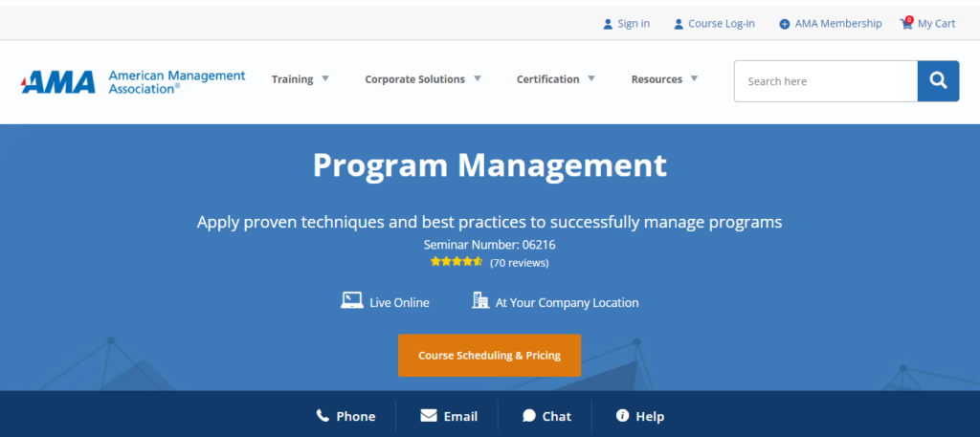Image resolution: width=980 pixels, height=437 pixels.
Task: Click the 'Apply proven techniques' subtitle
Action: [489, 222]
